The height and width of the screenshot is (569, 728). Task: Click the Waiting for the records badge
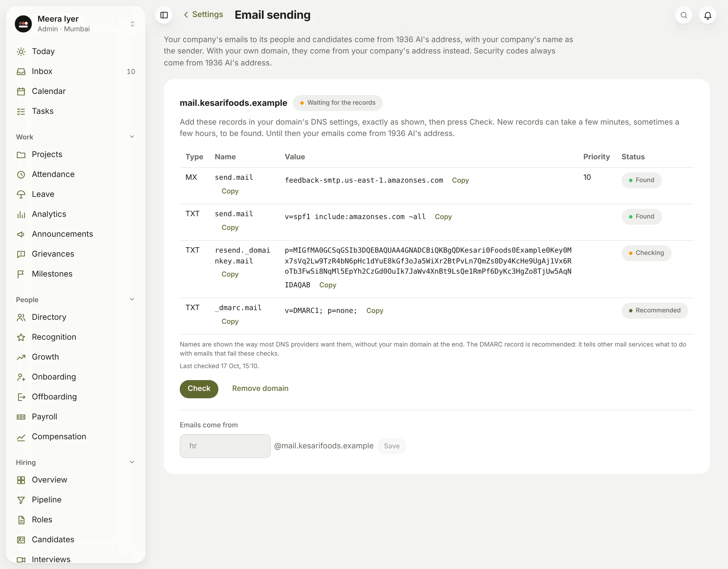(338, 103)
